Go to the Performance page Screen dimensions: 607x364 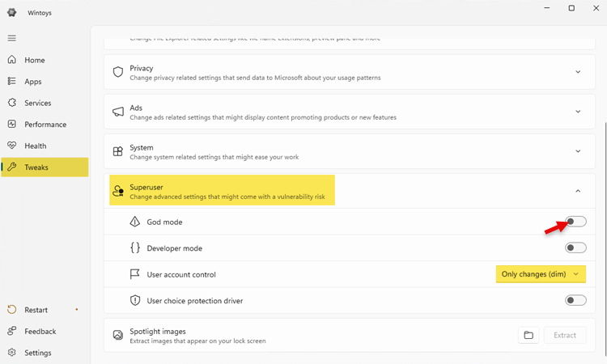[x=45, y=125]
